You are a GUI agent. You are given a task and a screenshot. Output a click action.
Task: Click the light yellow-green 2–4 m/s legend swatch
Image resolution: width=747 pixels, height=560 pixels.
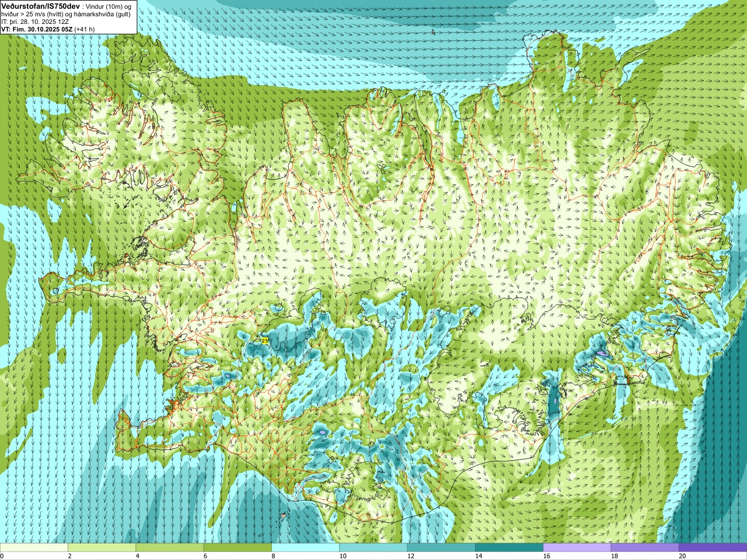pos(102,548)
